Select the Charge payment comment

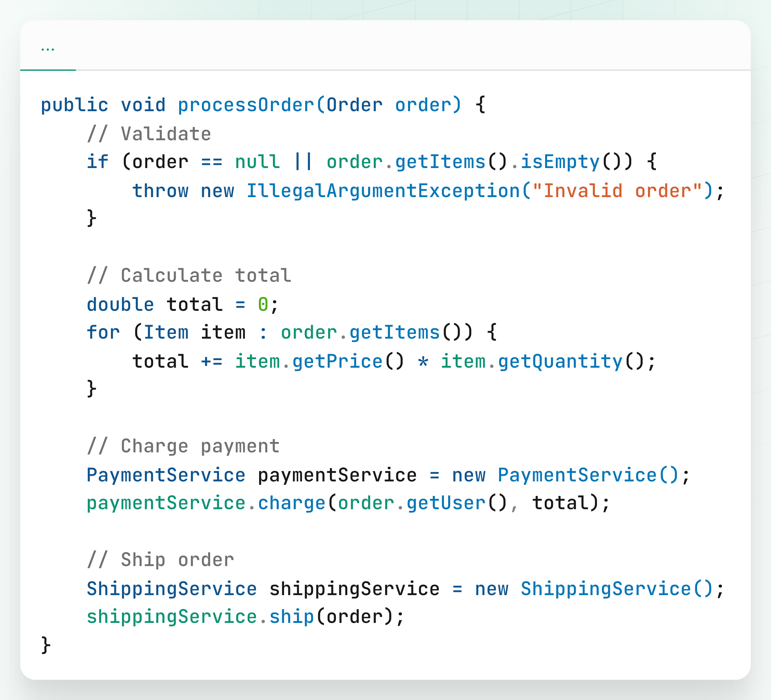[x=183, y=445]
